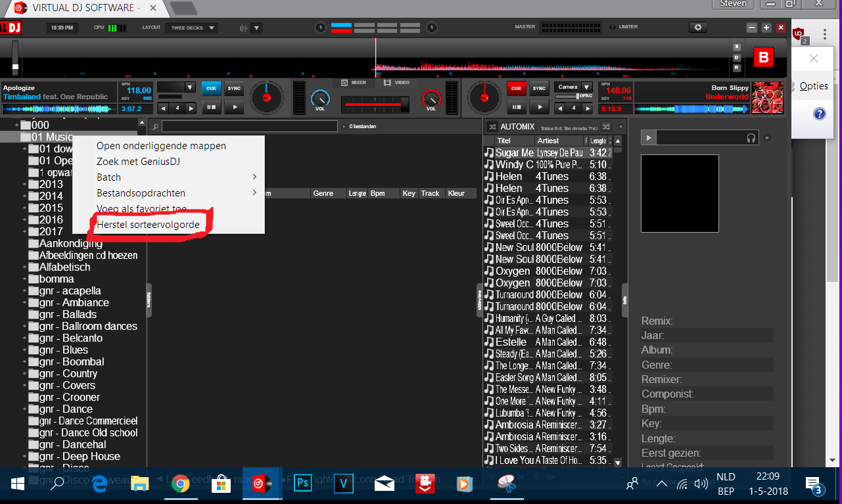842x504 pixels.
Task: Select the gnr - Country folder
Action: pyautogui.click(x=68, y=373)
